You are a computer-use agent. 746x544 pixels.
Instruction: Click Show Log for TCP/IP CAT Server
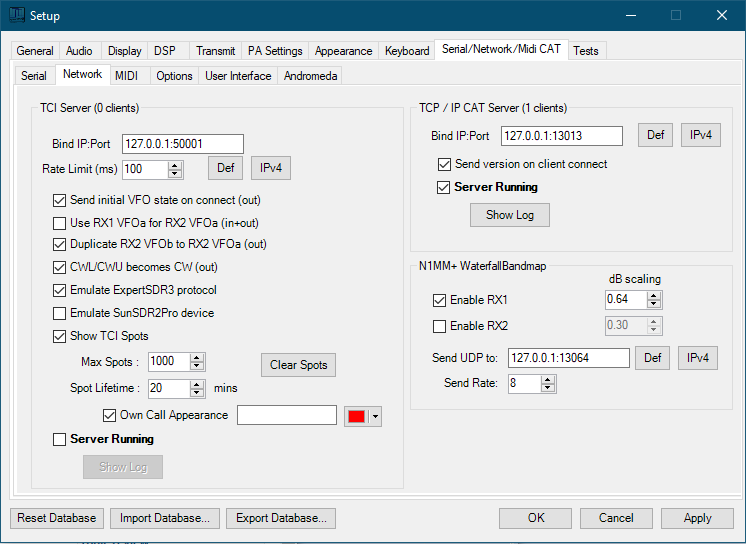coord(510,215)
